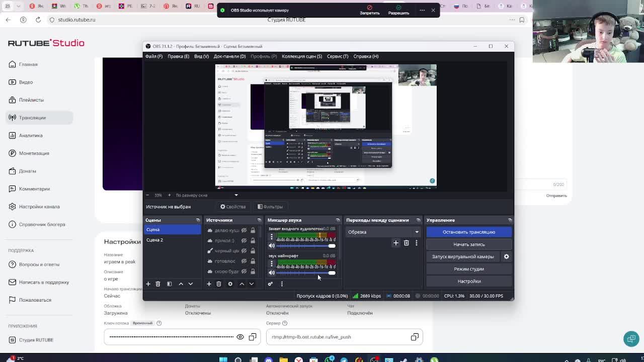Open the Док-панели menu in OBS
This screenshot has height=362, width=644.
[x=229, y=56]
